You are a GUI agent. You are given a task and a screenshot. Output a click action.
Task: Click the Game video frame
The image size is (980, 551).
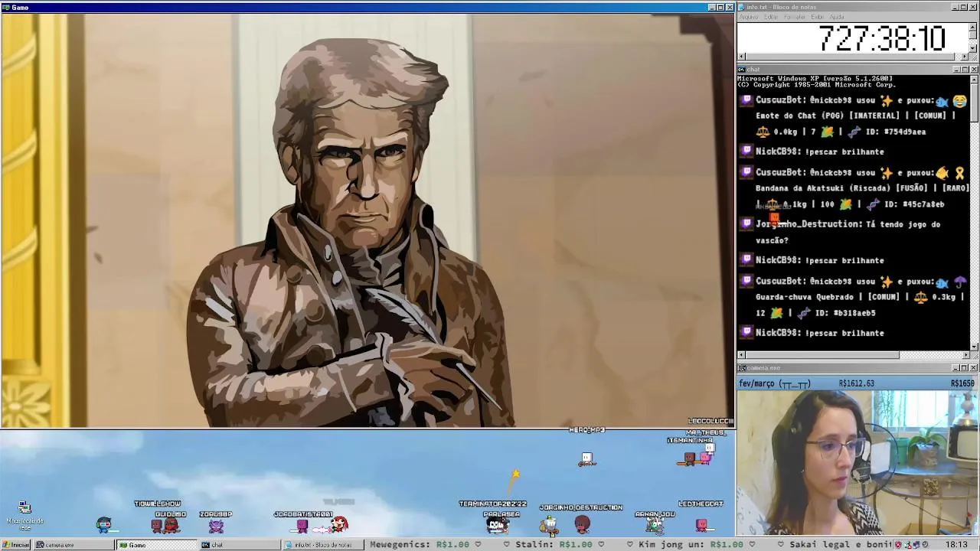point(367,220)
